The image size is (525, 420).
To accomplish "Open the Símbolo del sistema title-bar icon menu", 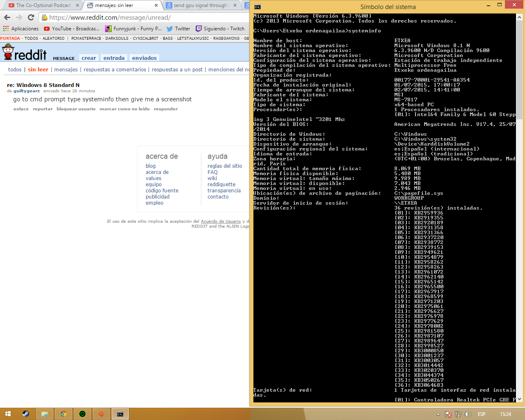I will point(257,7).
